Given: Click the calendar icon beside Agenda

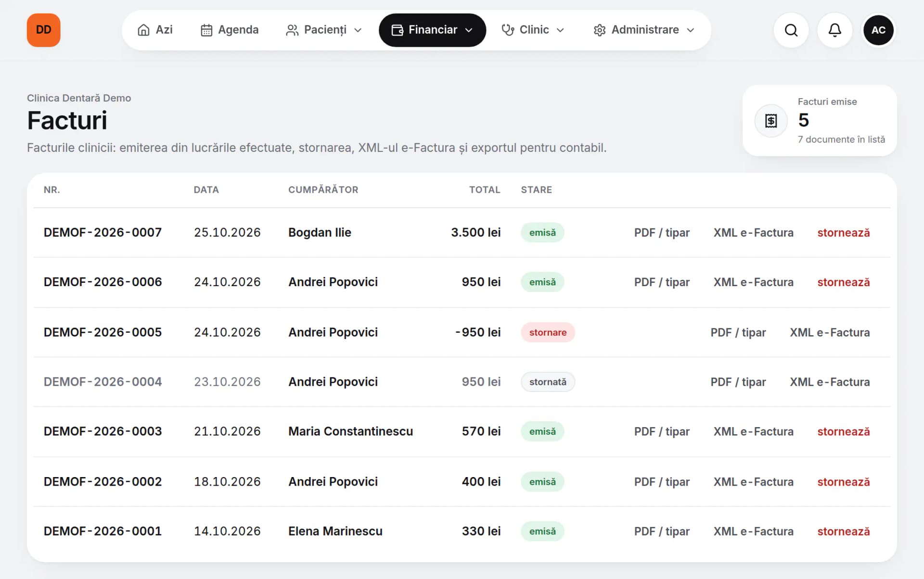Looking at the screenshot, I should point(206,30).
